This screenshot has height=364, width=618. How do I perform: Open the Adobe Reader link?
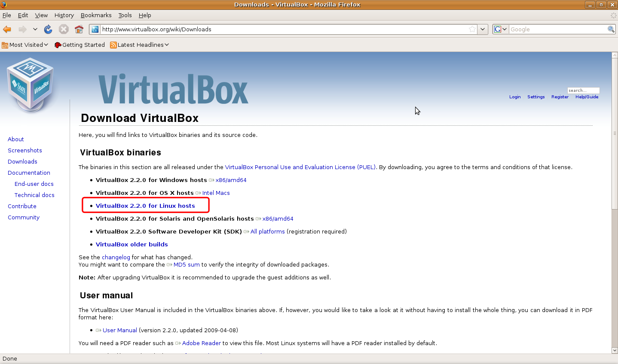coord(201,343)
